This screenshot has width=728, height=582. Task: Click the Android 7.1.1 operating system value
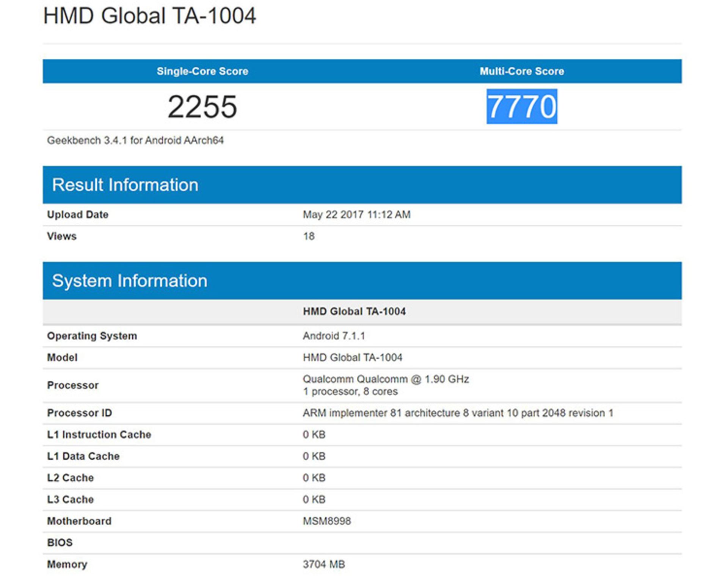click(334, 336)
